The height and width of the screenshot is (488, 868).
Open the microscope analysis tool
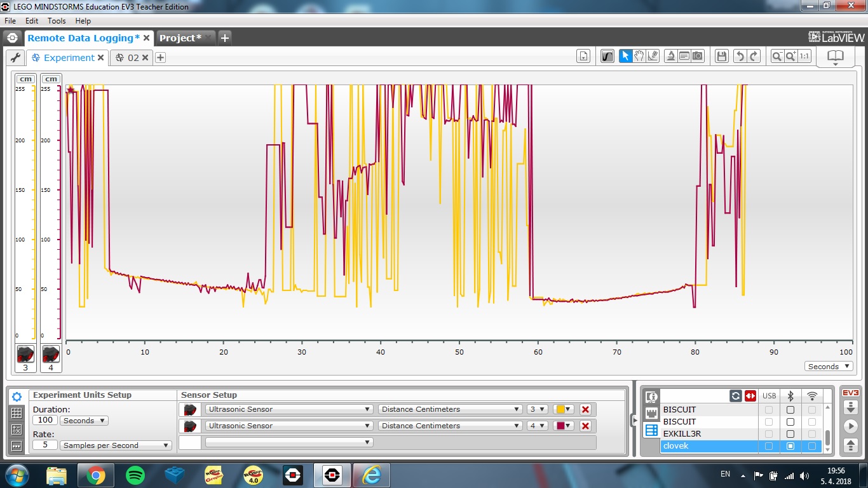pos(670,56)
